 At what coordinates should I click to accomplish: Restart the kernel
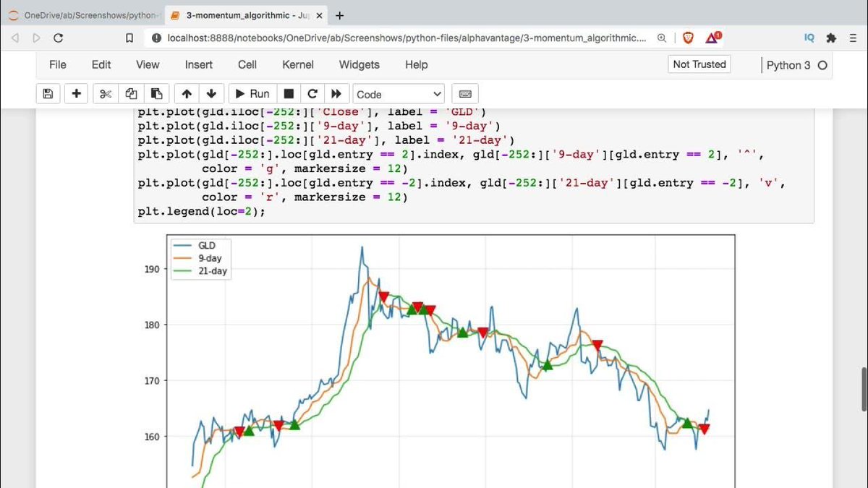(312, 94)
